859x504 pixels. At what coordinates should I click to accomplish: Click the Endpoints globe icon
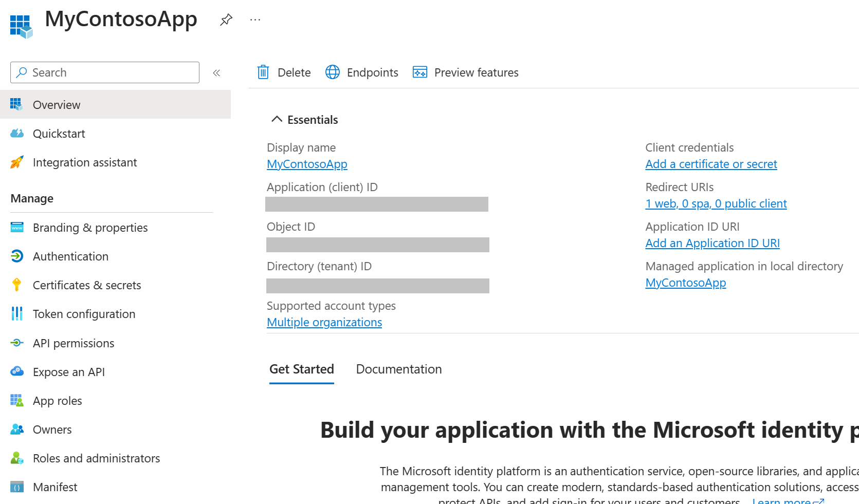[333, 72]
